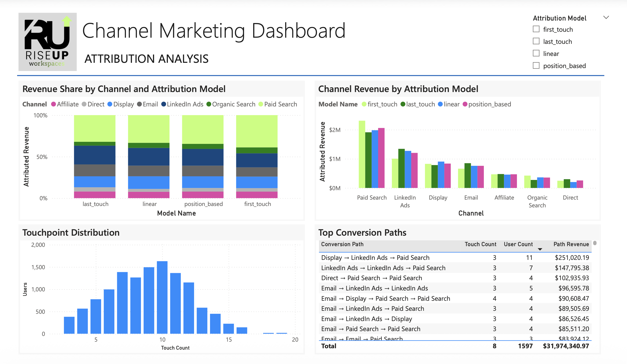
Task: Click the Organic Search legend icon
Action: point(209,104)
